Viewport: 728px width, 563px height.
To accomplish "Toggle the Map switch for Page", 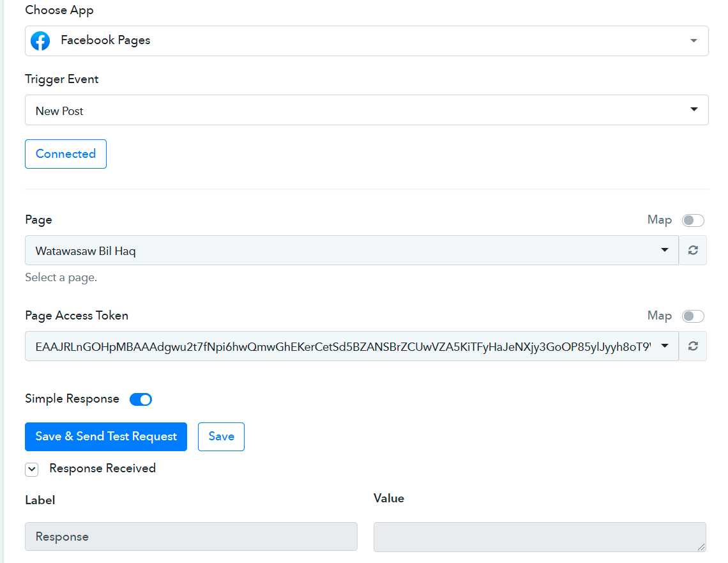I will click(693, 220).
